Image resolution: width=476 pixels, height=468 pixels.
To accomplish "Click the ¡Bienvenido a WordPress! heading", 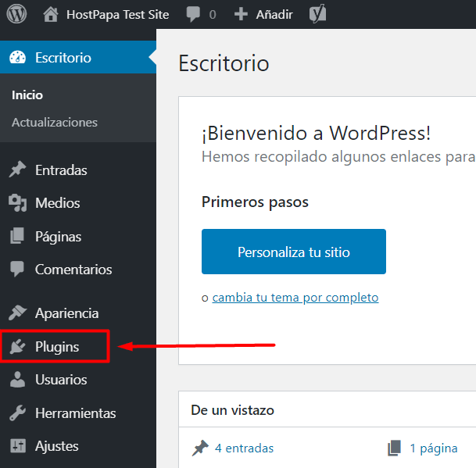I will pyautogui.click(x=316, y=133).
